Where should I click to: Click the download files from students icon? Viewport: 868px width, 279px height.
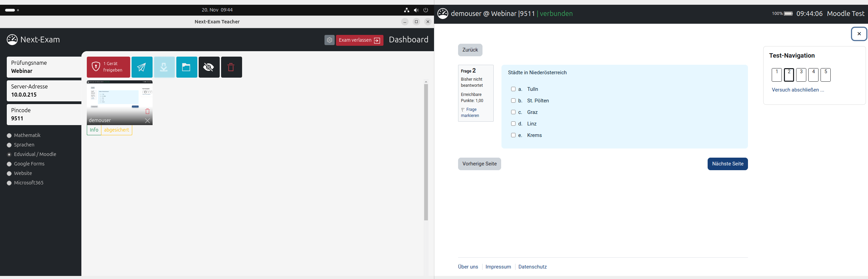click(164, 67)
